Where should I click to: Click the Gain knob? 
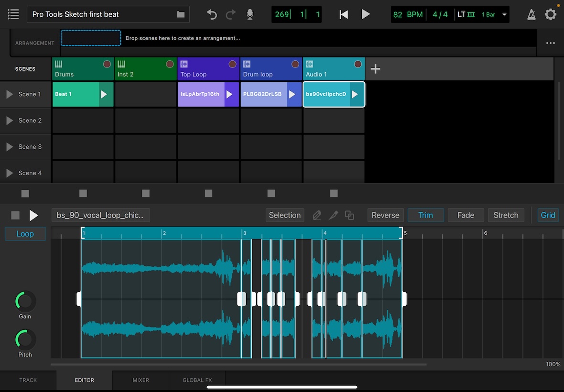(25, 301)
